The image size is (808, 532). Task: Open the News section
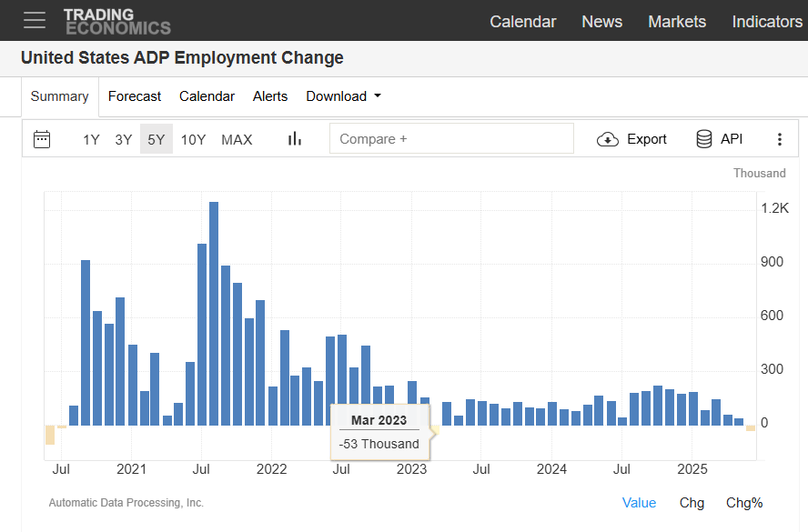click(601, 21)
